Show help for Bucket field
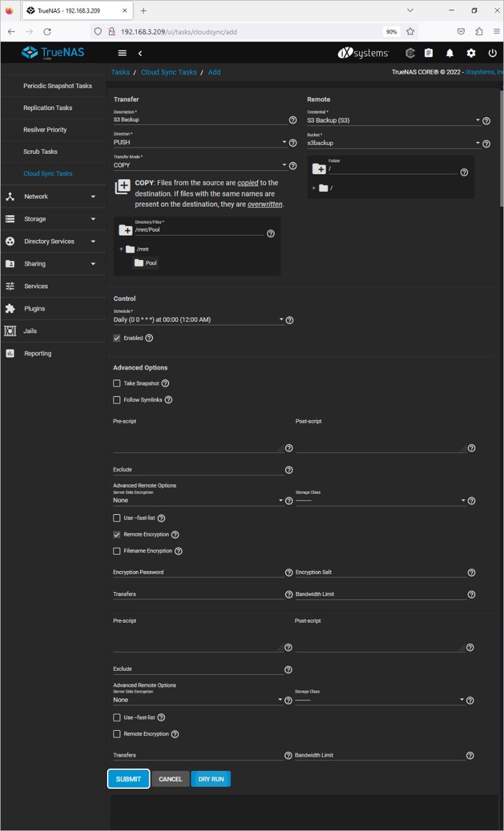Screen dimensions: 504x831 point(486,144)
